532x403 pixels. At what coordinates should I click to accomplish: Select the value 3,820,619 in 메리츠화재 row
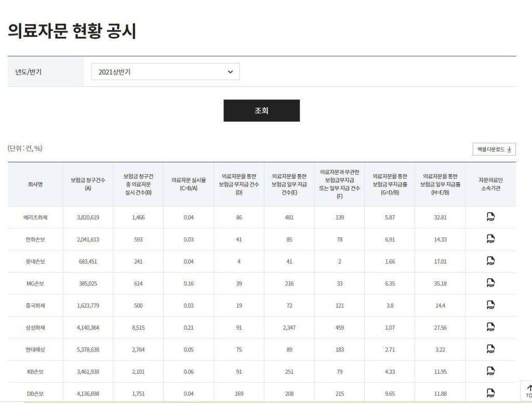coord(88,217)
